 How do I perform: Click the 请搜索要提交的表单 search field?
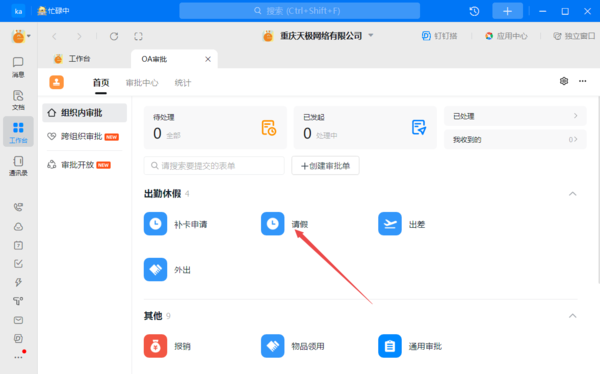pos(214,166)
